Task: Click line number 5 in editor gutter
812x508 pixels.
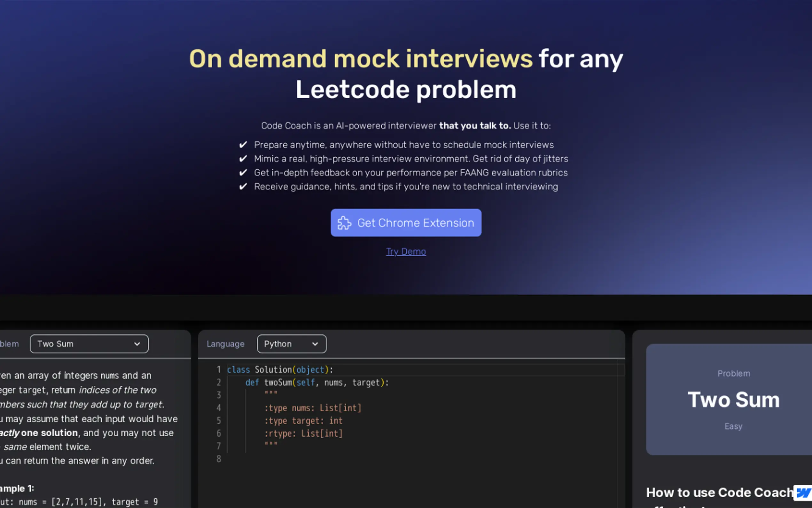Action: pyautogui.click(x=219, y=421)
